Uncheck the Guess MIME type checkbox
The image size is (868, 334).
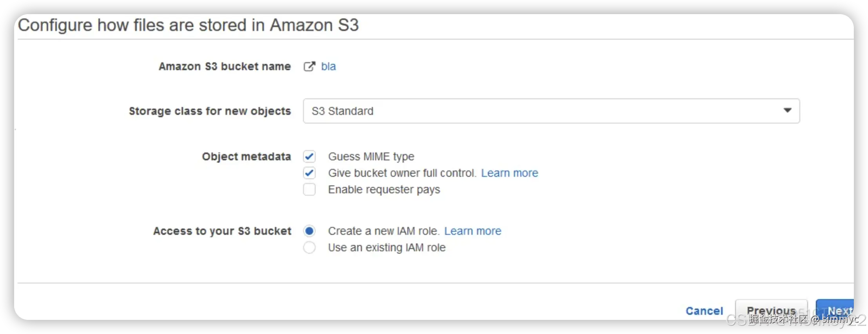pyautogui.click(x=309, y=157)
